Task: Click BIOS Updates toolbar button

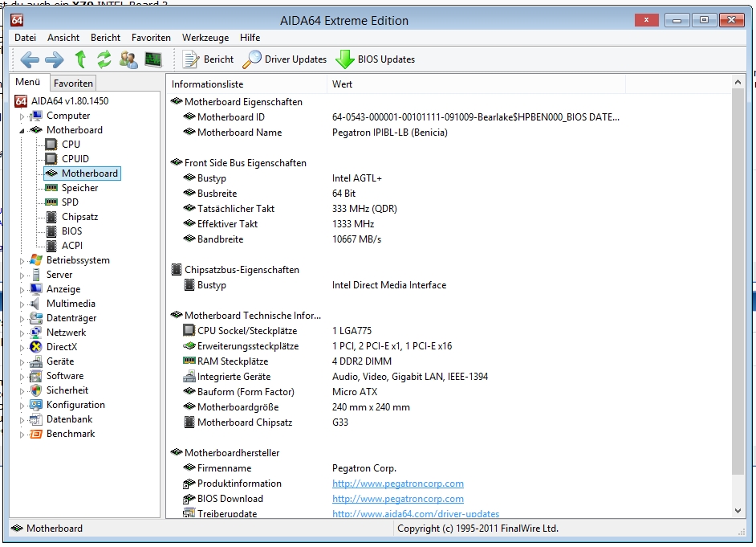Action: [x=375, y=59]
